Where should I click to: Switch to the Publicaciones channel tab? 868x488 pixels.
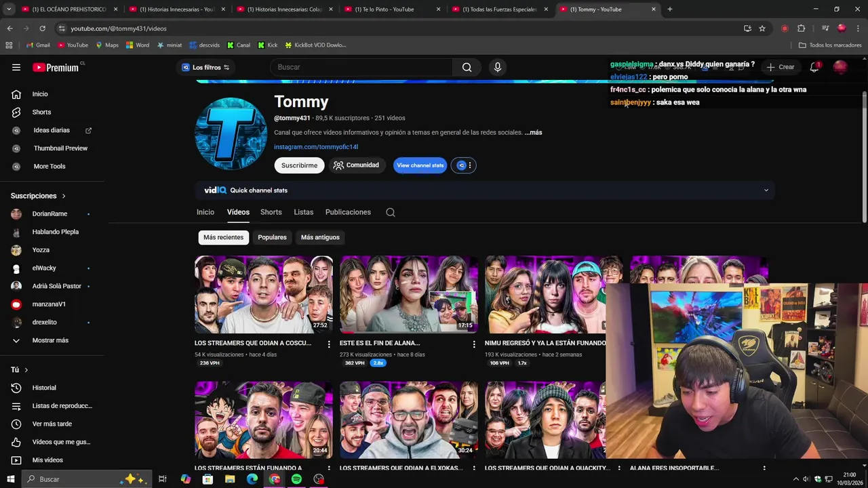coord(348,212)
